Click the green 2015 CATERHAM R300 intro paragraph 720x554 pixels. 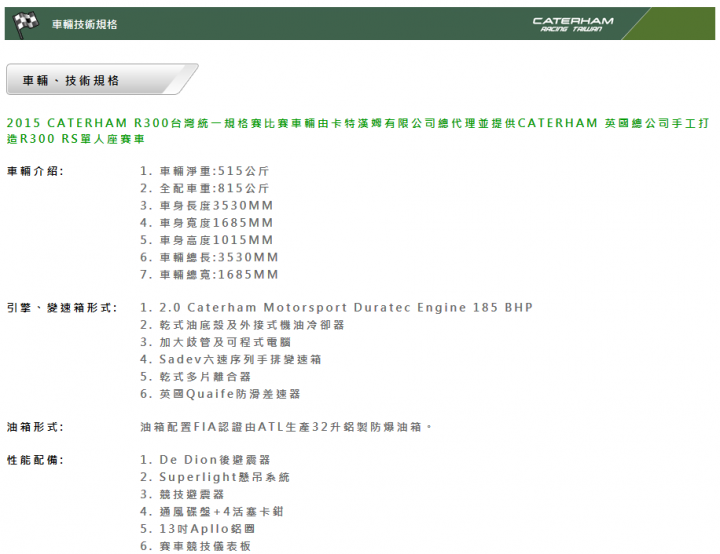pyautogui.click(x=358, y=131)
